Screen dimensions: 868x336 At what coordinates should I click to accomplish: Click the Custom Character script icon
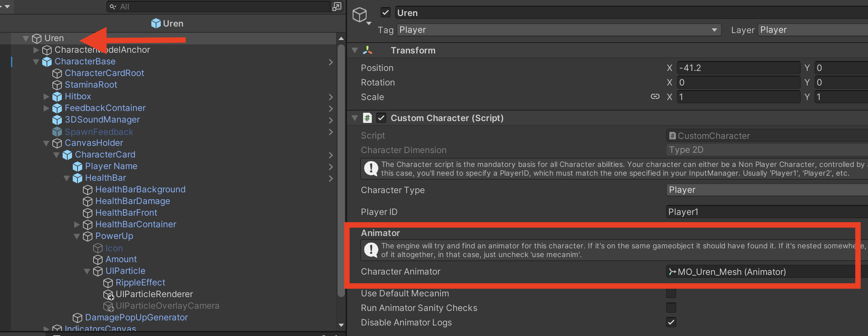click(367, 118)
